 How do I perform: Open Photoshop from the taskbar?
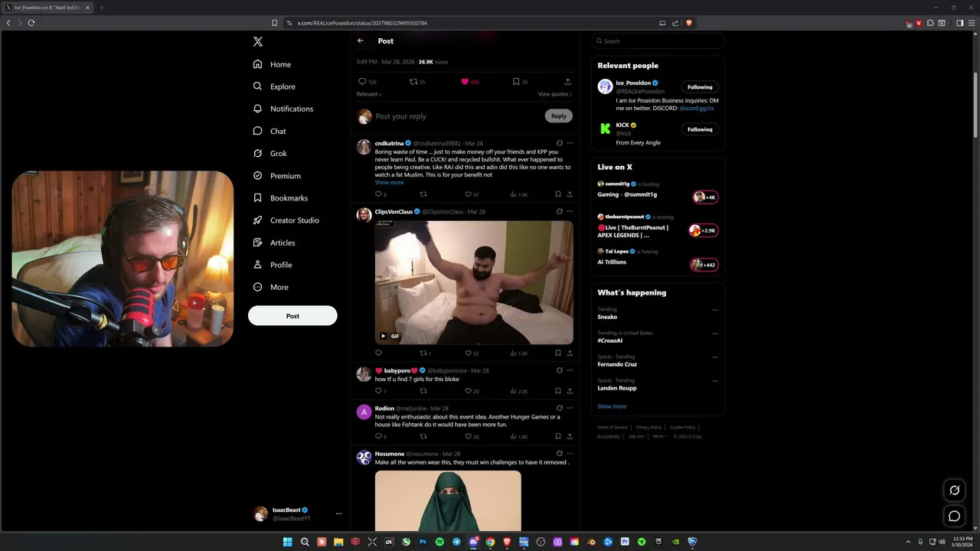[423, 542]
